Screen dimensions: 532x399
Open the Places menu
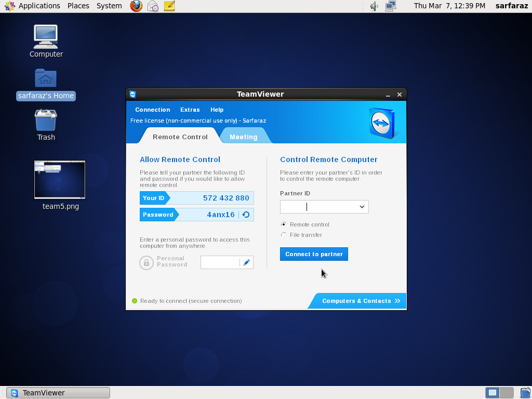click(78, 6)
